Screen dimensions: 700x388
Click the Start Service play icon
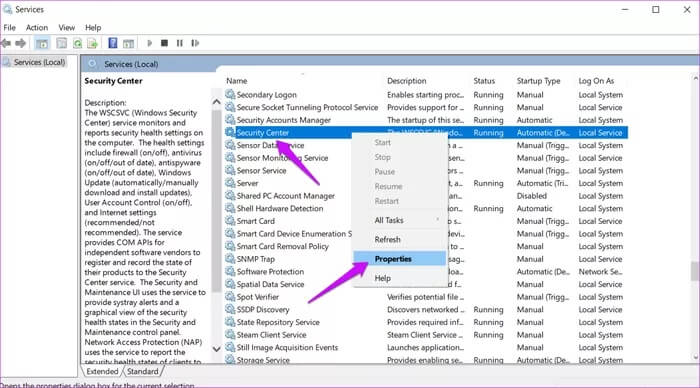(x=150, y=43)
